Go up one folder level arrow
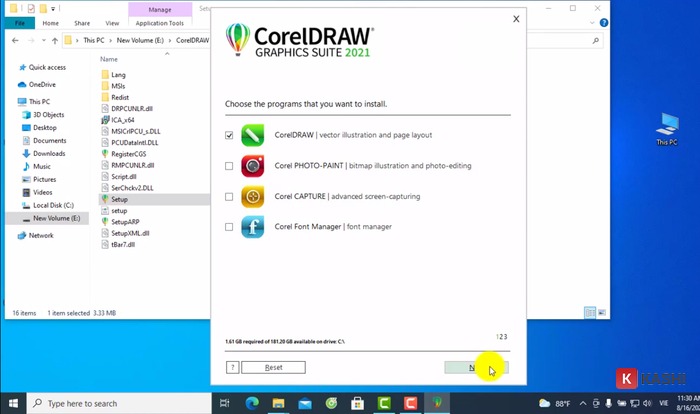700x414 pixels. (x=54, y=41)
